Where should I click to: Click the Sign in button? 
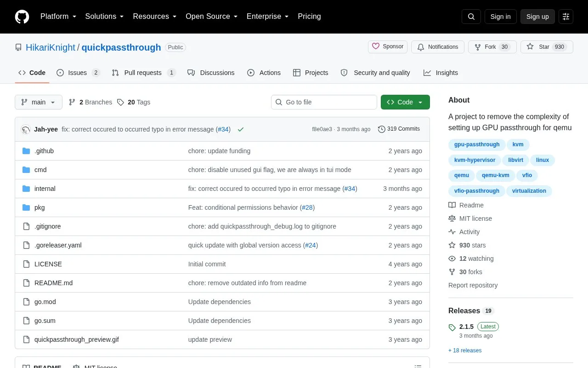[500, 17]
